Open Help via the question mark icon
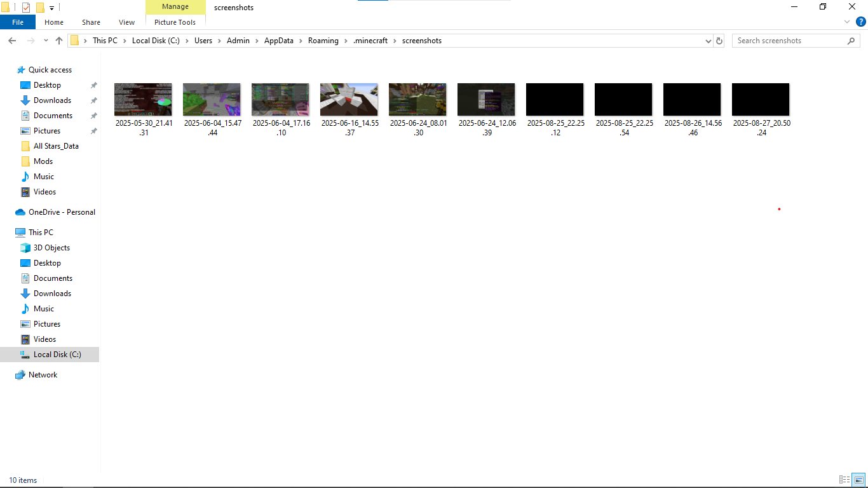Viewport: 868px width, 488px height. coord(861,22)
